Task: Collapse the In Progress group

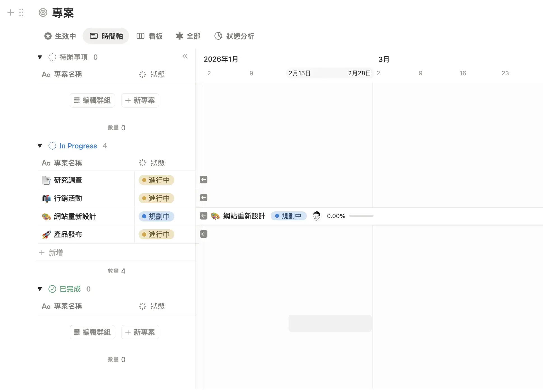Action: tap(39, 146)
